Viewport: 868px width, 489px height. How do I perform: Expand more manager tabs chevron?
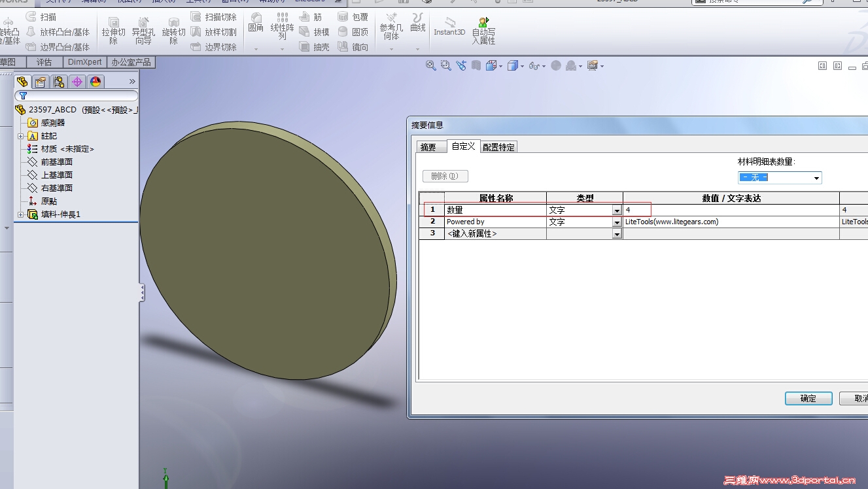click(x=132, y=82)
